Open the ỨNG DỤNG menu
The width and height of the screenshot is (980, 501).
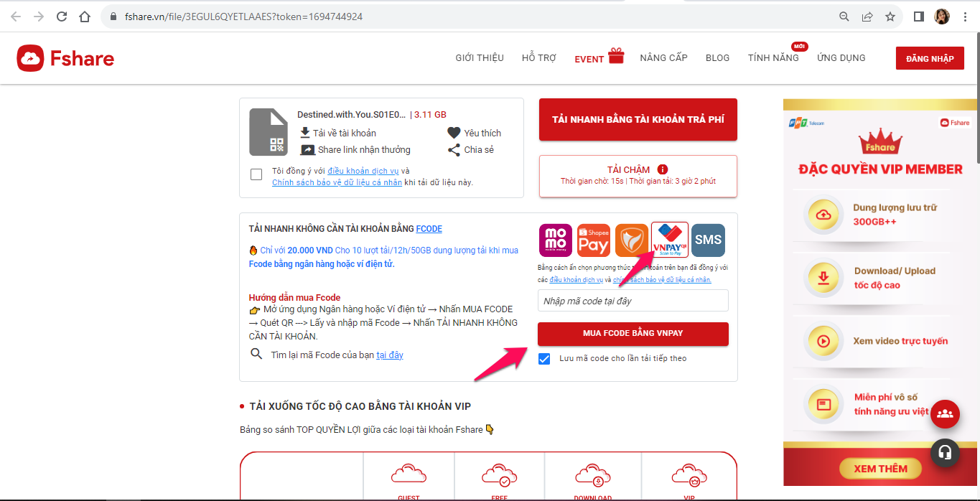click(841, 58)
